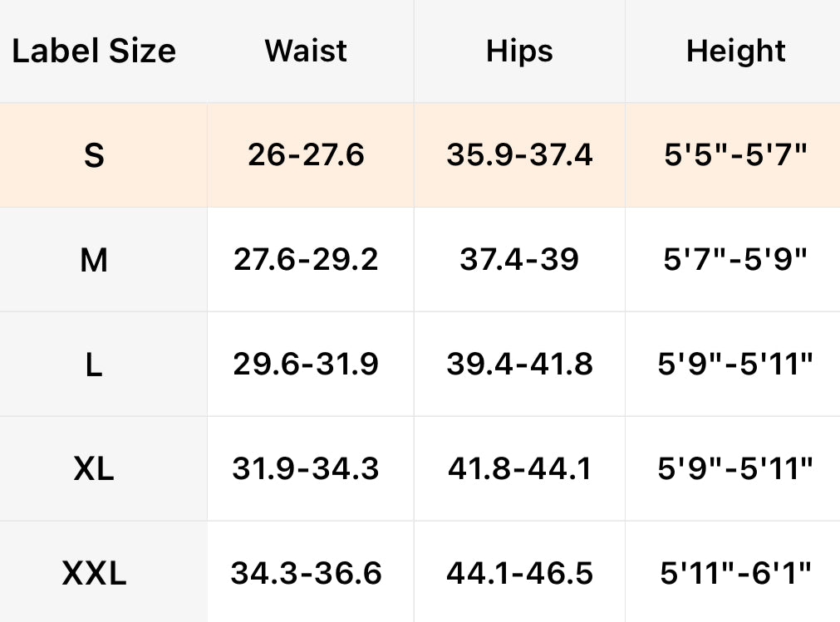Viewport: 840px width, 622px height.
Task: Click waist value 27.6-29.2
Action: point(306,260)
